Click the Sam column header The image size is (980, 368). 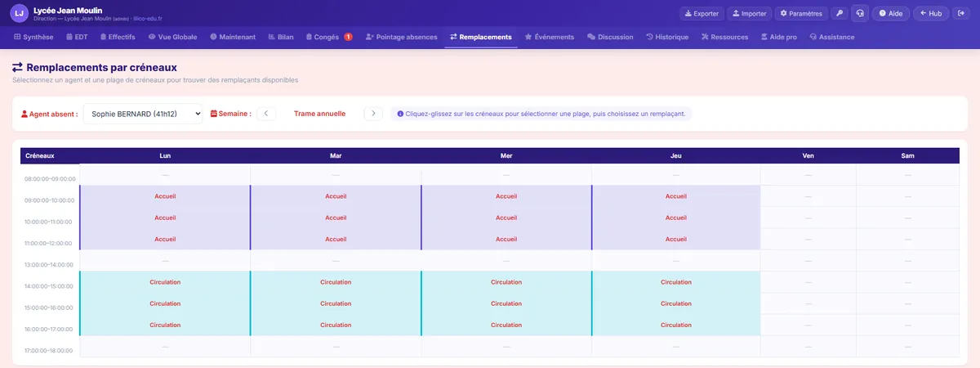point(907,155)
